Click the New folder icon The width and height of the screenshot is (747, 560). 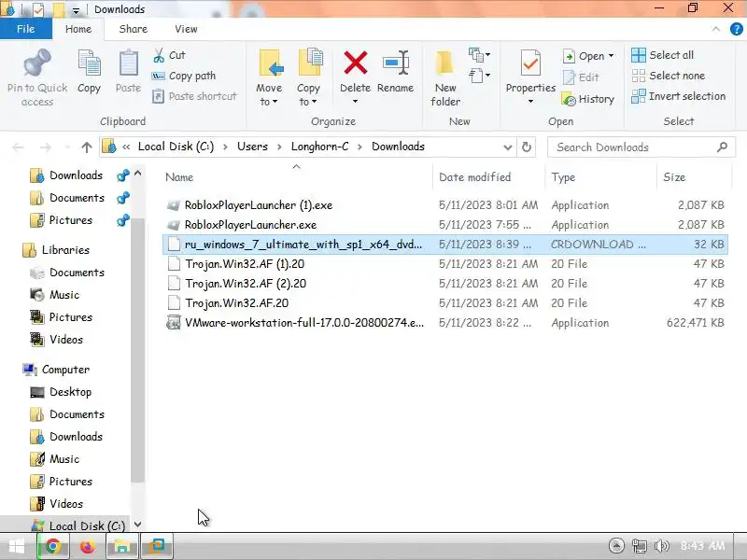[445, 63]
